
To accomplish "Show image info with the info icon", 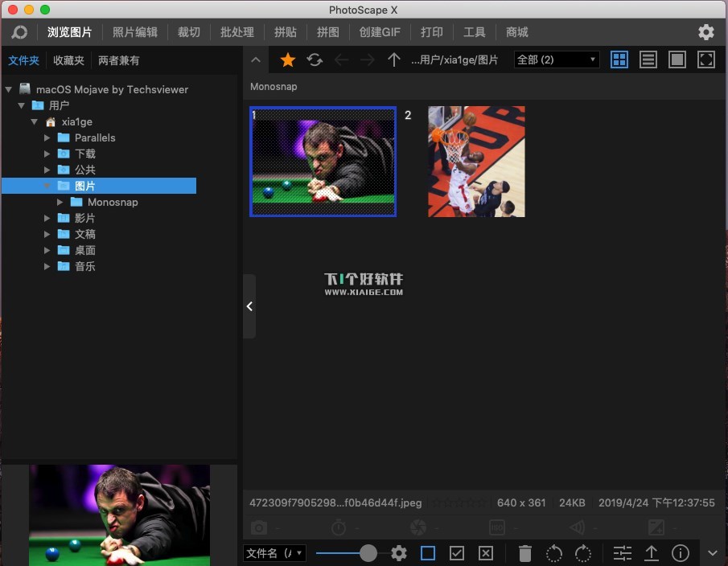I will point(681,553).
